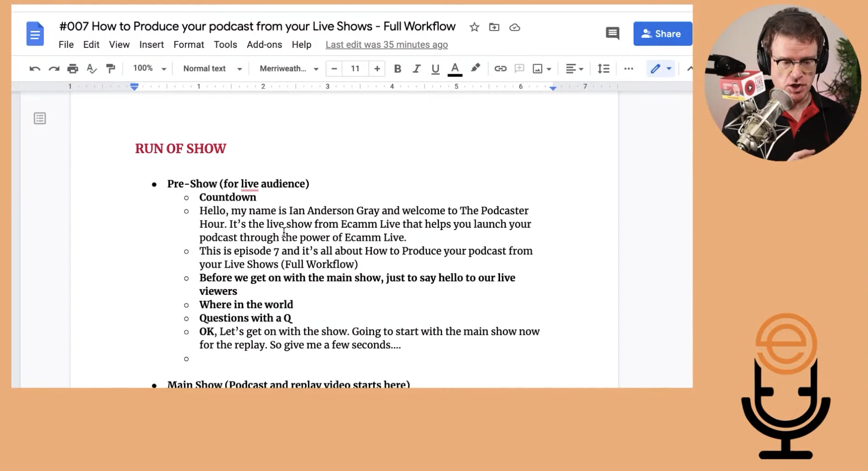This screenshot has height=471, width=868.
Task: Open the Format menu
Action: 188,44
